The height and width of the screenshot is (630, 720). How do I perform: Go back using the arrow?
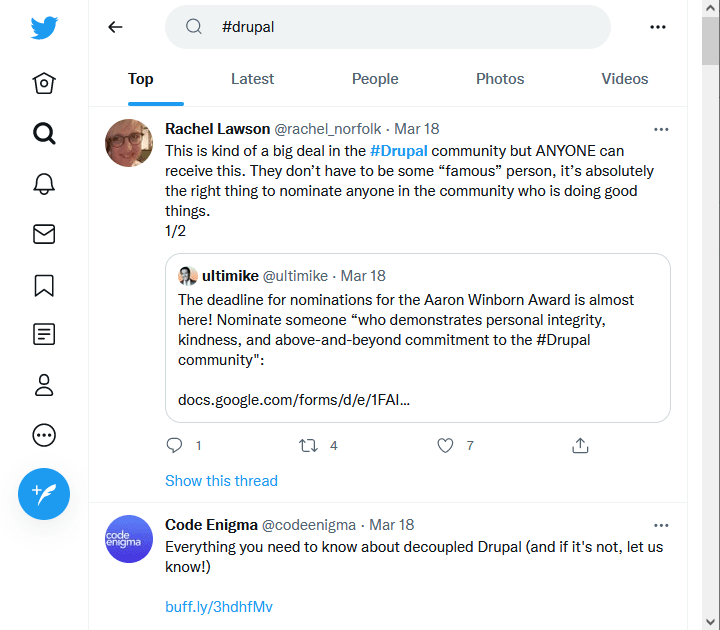click(x=115, y=27)
